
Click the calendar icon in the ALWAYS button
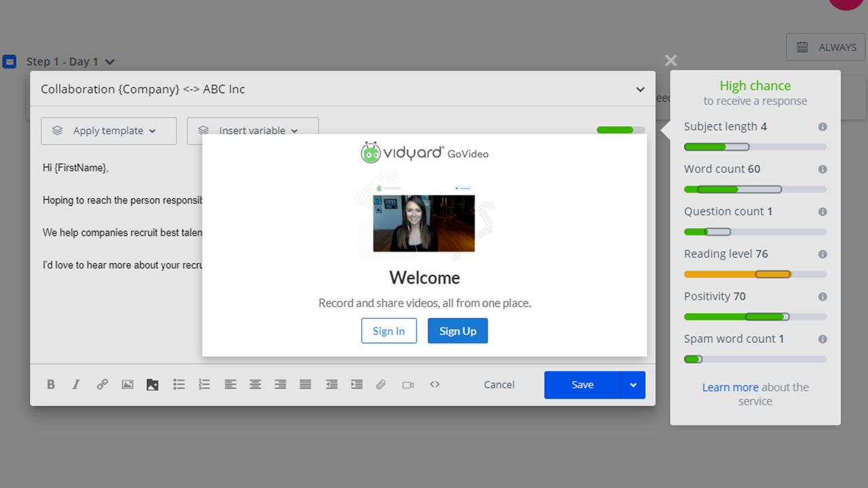802,47
